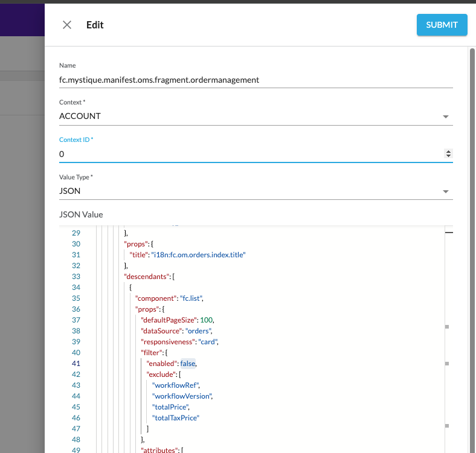This screenshot has width=476, height=453.
Task: Click the "totalTaxPrice" entry on line 46
Action: click(176, 418)
